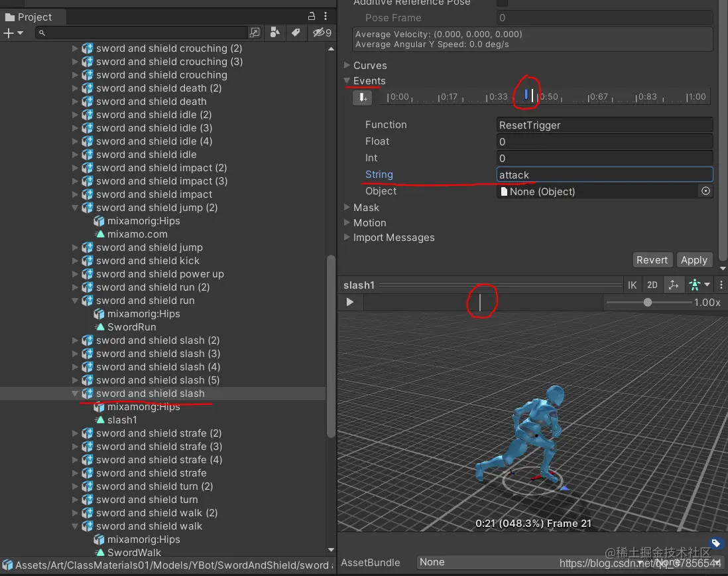Click the Project panel vertical scrollbar thumb

point(331,346)
